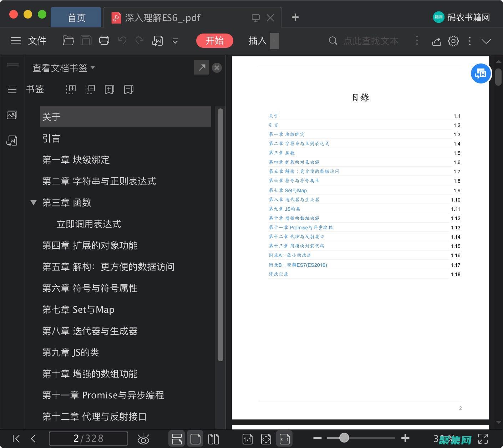
Task: Open 第七章 Set与Map from the table of contents
Action: click(x=288, y=190)
